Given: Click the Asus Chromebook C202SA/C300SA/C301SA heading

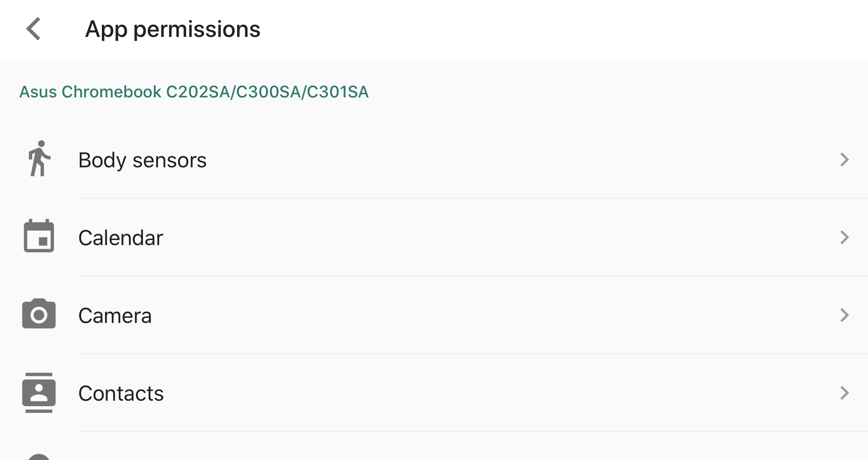Looking at the screenshot, I should pyautogui.click(x=194, y=92).
